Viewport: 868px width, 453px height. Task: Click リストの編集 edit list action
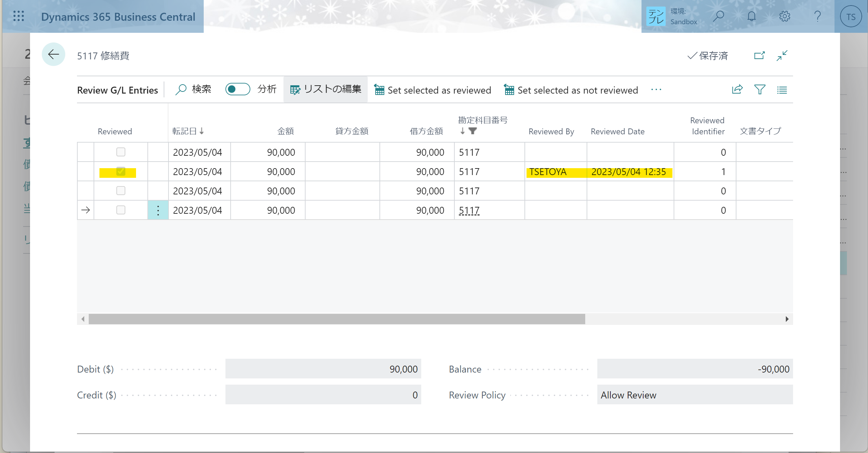point(326,89)
